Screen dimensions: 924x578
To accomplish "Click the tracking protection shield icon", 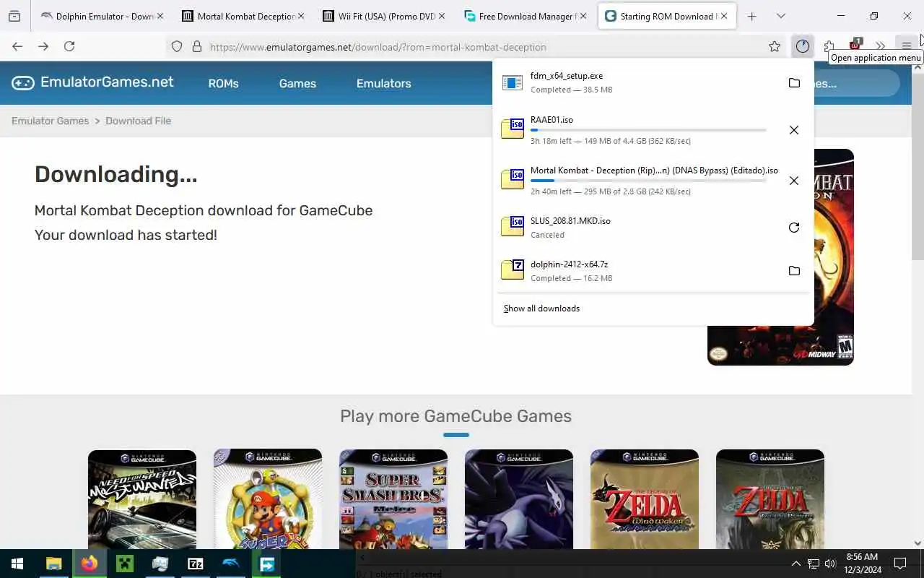I will [x=177, y=47].
